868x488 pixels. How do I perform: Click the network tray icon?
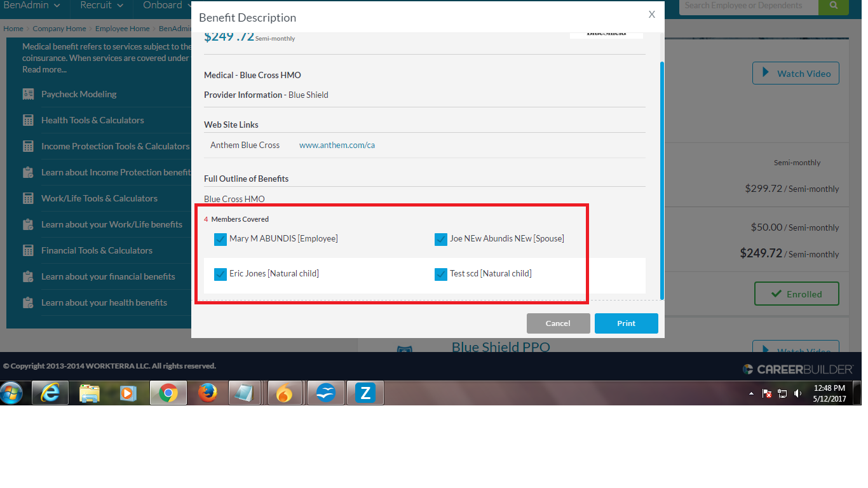tap(782, 393)
